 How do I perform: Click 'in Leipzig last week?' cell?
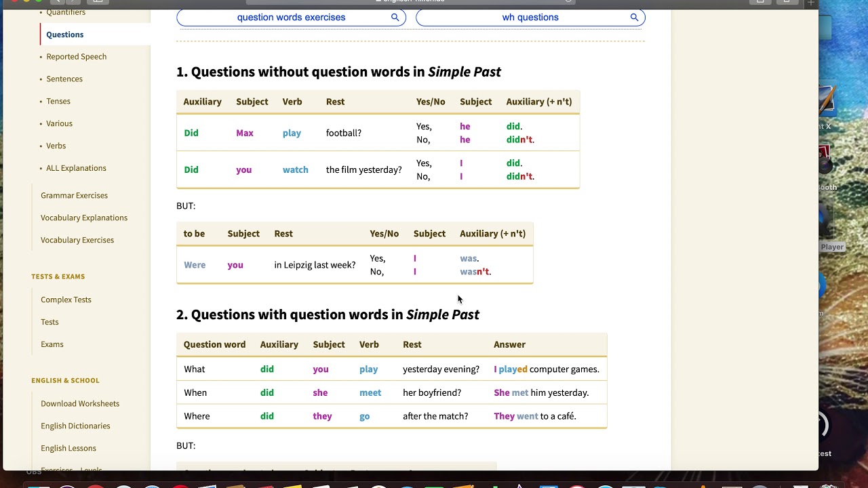click(315, 265)
